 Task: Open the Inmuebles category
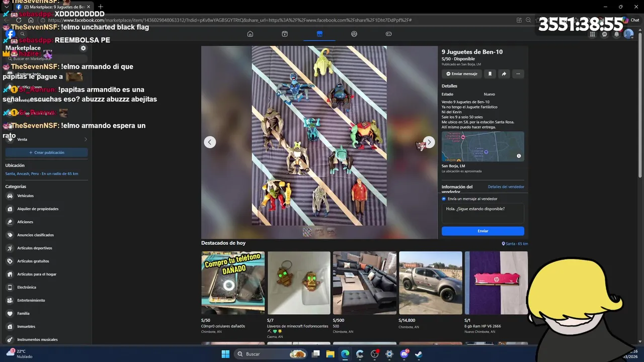(46, 326)
